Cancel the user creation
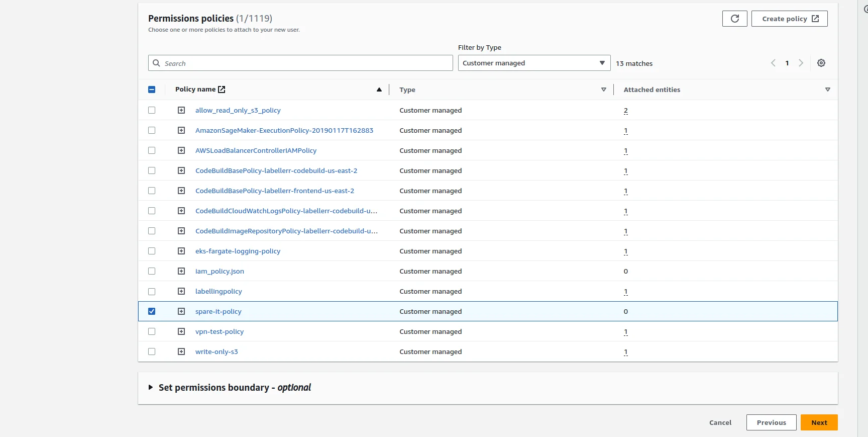 tap(720, 422)
